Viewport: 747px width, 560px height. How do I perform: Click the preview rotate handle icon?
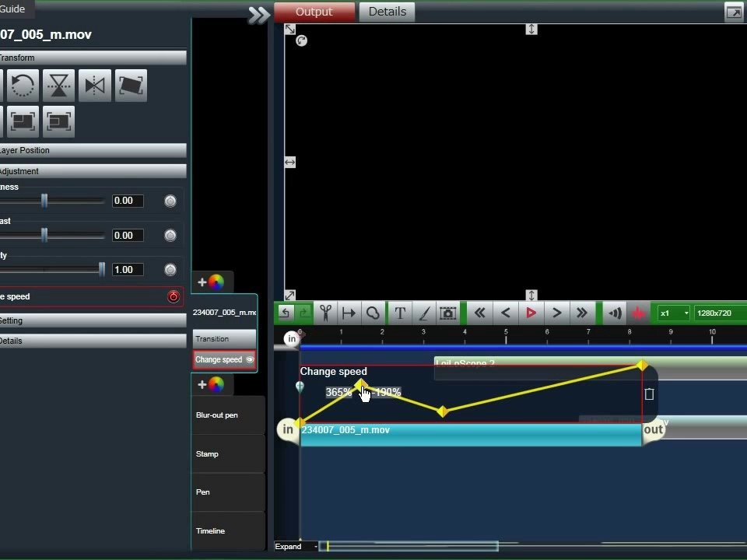tap(301, 41)
